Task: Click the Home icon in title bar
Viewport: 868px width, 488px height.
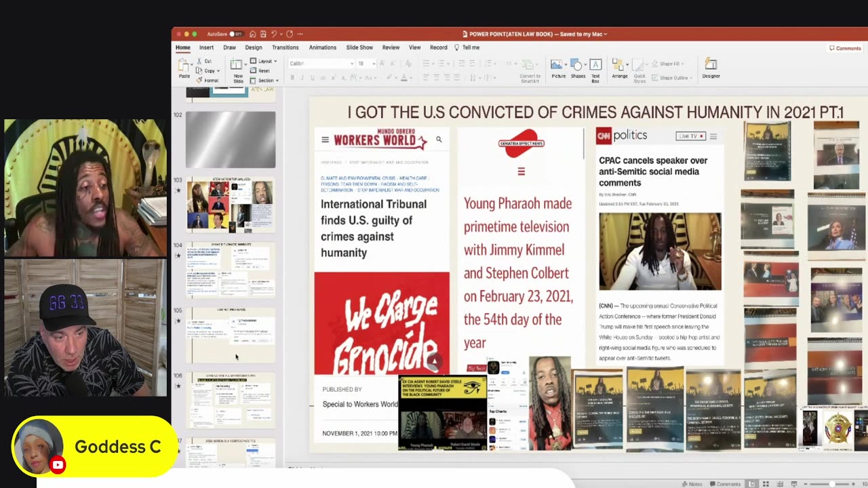Action: [x=252, y=34]
